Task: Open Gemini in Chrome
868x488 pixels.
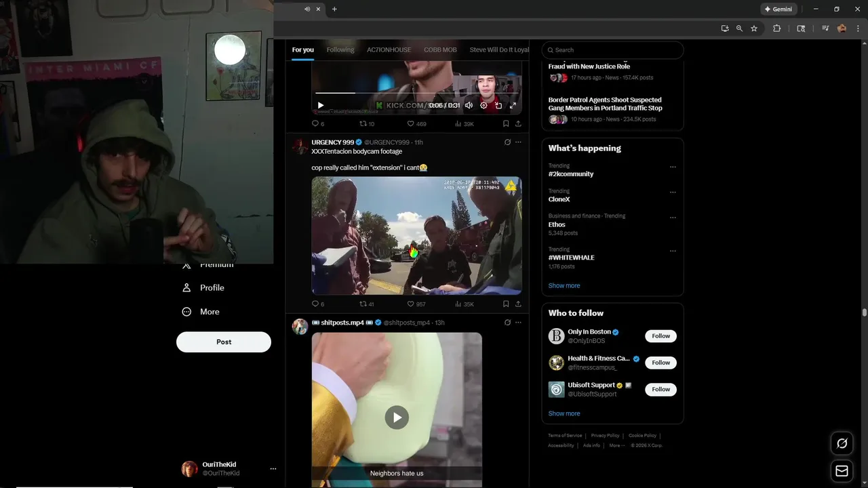Action: point(778,9)
